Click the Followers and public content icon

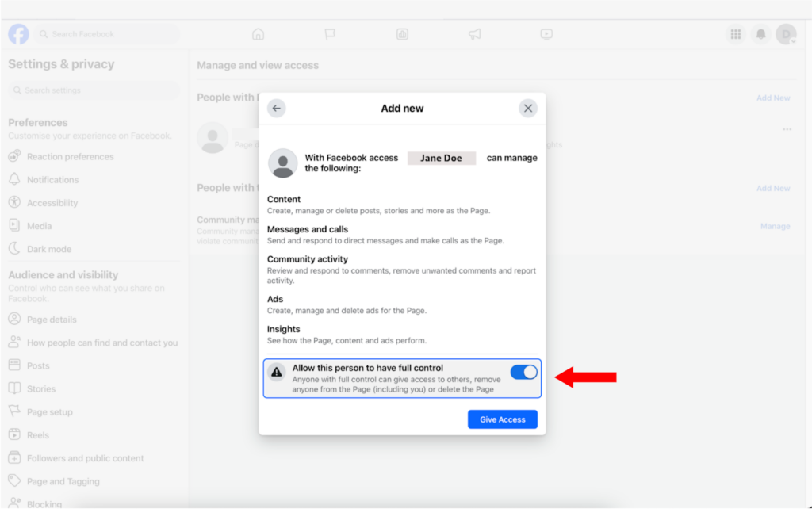14,457
